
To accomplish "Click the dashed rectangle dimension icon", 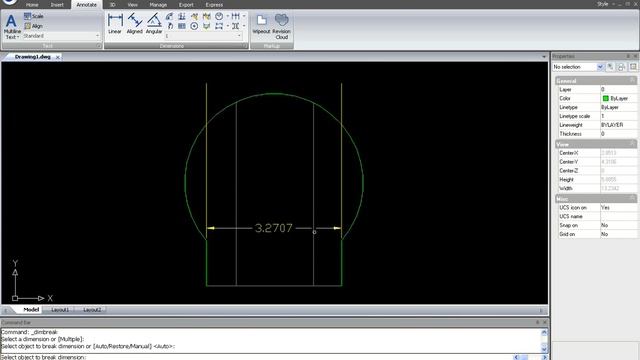I will 219,26.
